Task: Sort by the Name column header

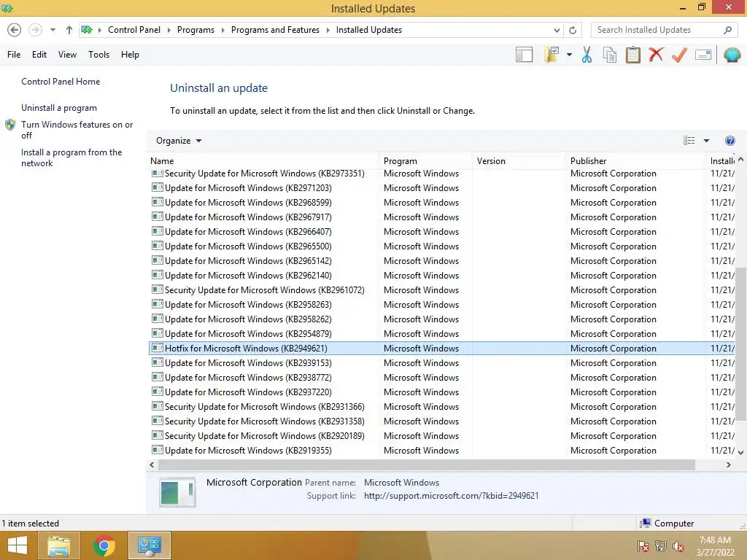Action: click(x=263, y=161)
